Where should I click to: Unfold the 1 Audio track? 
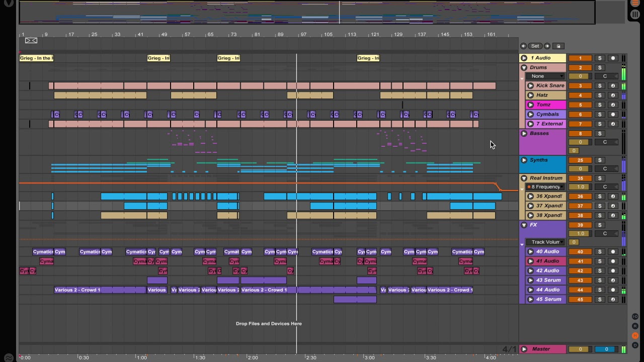524,58
